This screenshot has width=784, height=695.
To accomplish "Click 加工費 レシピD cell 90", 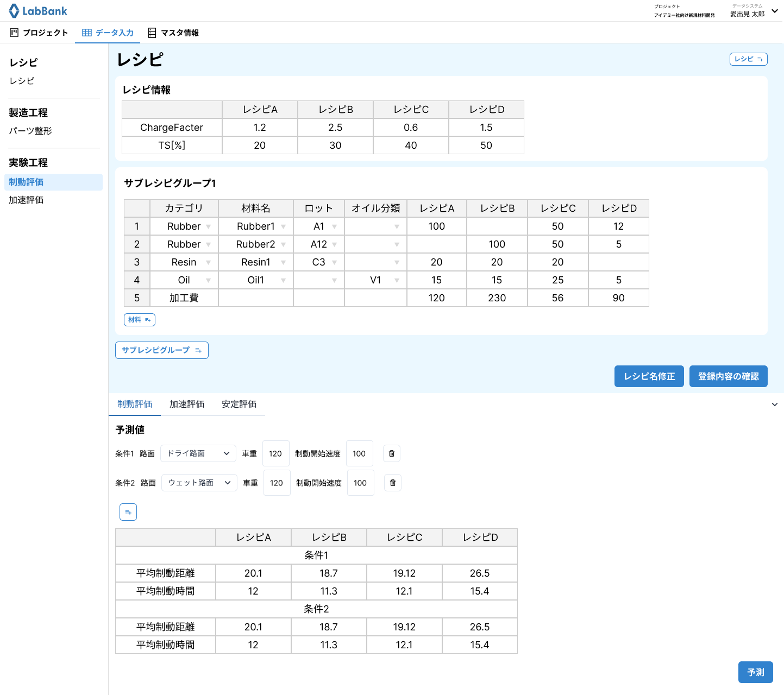I will pos(619,298).
